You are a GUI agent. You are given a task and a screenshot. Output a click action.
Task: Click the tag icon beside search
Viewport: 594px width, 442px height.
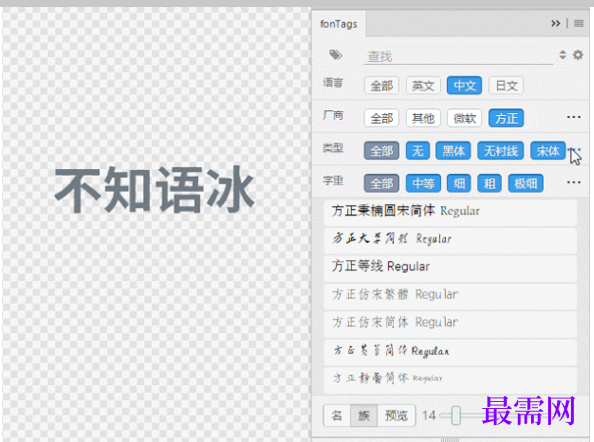click(335, 55)
